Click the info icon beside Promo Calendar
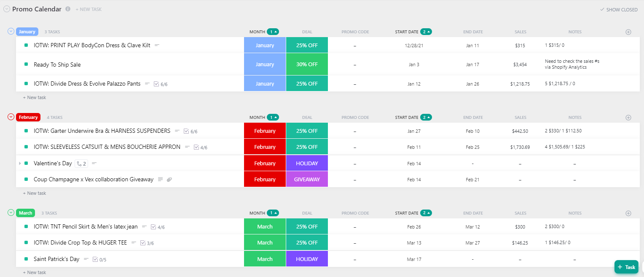 (68, 9)
